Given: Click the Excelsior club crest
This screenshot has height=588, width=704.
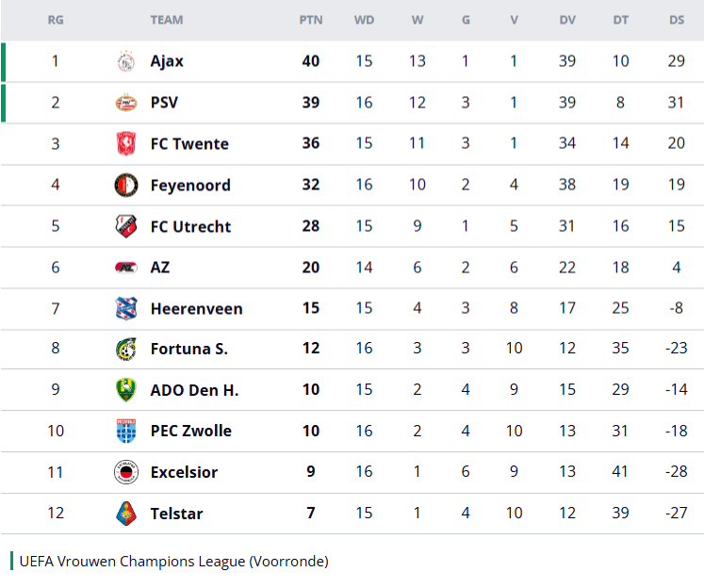Looking at the screenshot, I should pyautogui.click(x=125, y=472).
